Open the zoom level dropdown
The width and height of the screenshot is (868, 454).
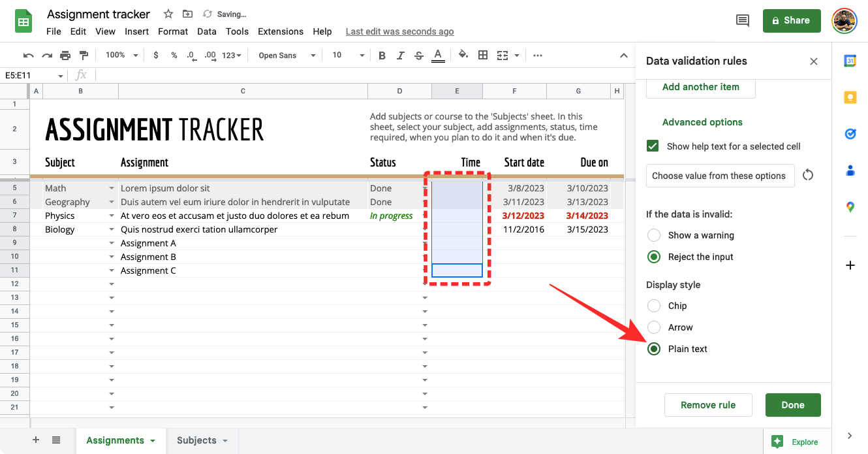pyautogui.click(x=121, y=56)
